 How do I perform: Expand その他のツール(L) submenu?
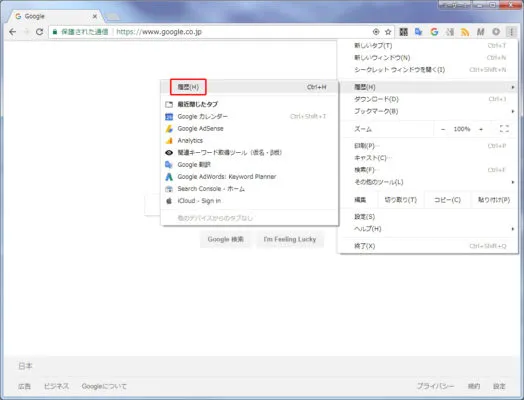click(428, 182)
